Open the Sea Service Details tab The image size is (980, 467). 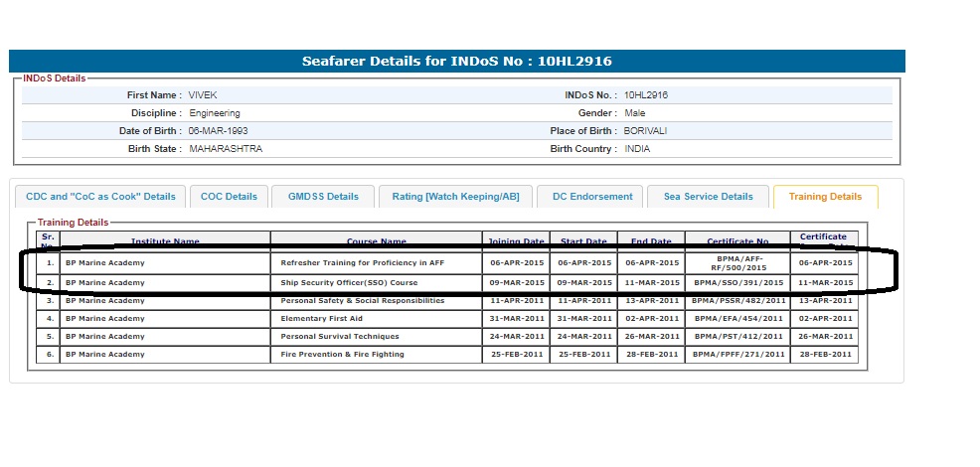pyautogui.click(x=708, y=197)
